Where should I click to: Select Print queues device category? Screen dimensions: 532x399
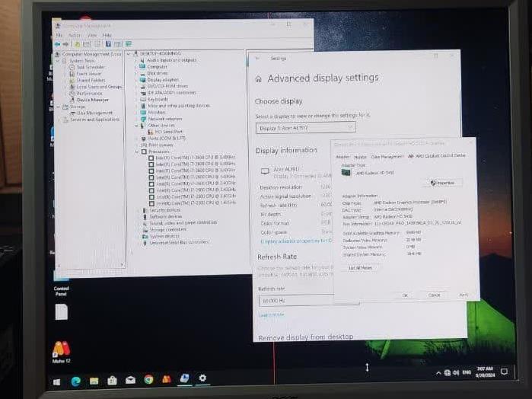pos(161,145)
